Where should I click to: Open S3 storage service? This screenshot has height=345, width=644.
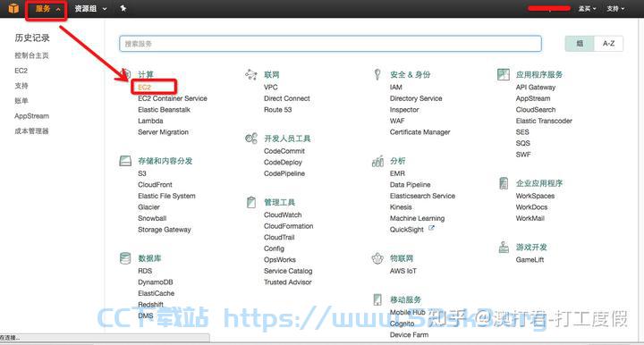point(142,173)
